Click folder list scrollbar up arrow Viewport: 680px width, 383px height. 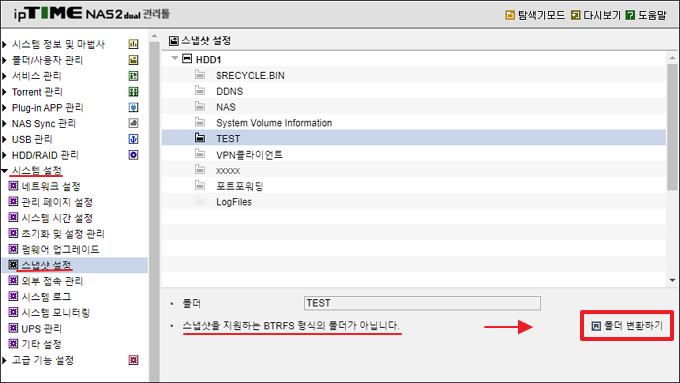(672, 58)
